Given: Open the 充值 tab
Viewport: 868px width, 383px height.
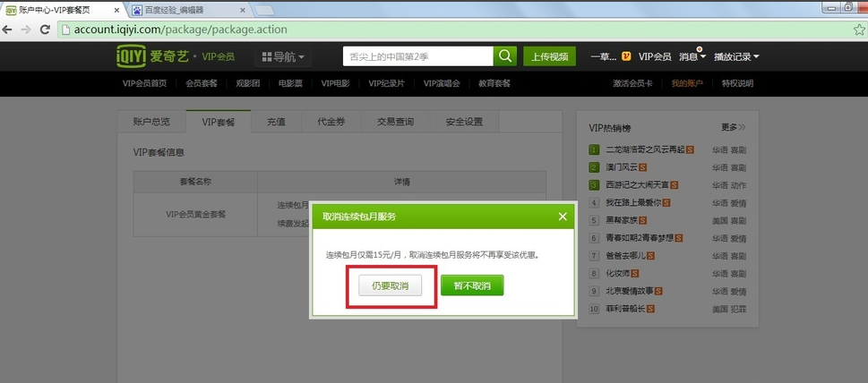Looking at the screenshot, I should coord(276,122).
